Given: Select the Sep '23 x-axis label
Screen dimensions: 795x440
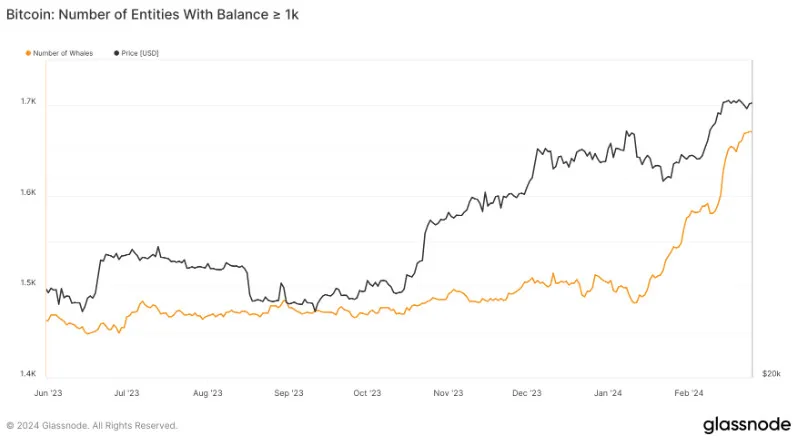Looking at the screenshot, I should pyautogui.click(x=287, y=393).
